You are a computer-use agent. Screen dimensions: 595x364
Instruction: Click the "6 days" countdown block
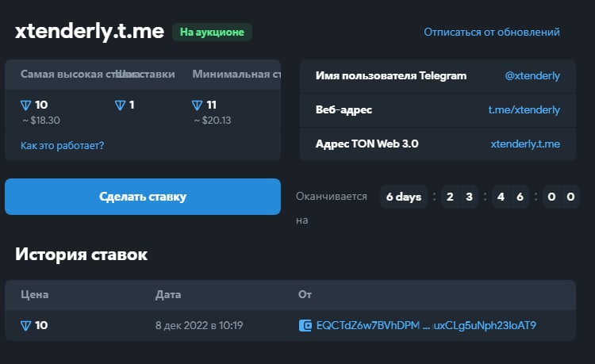point(404,196)
